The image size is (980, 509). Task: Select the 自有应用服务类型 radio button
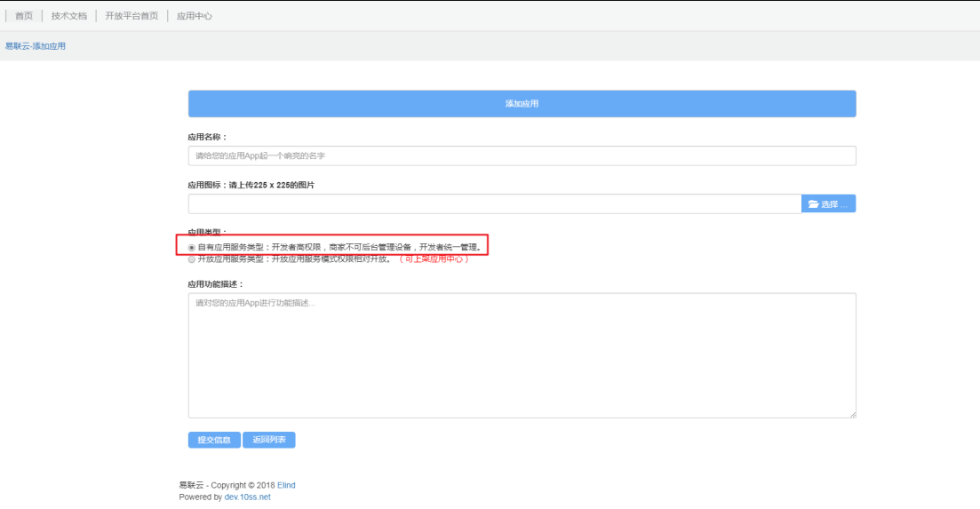[x=192, y=248]
